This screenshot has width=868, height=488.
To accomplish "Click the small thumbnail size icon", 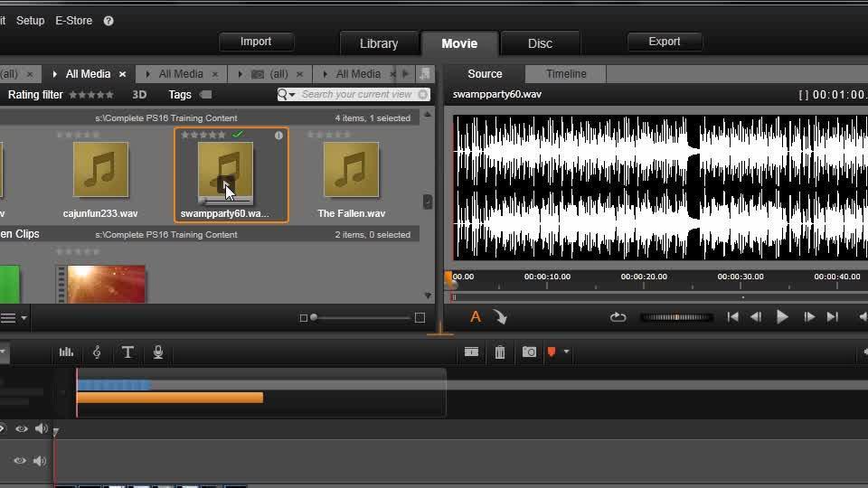I will [303, 318].
